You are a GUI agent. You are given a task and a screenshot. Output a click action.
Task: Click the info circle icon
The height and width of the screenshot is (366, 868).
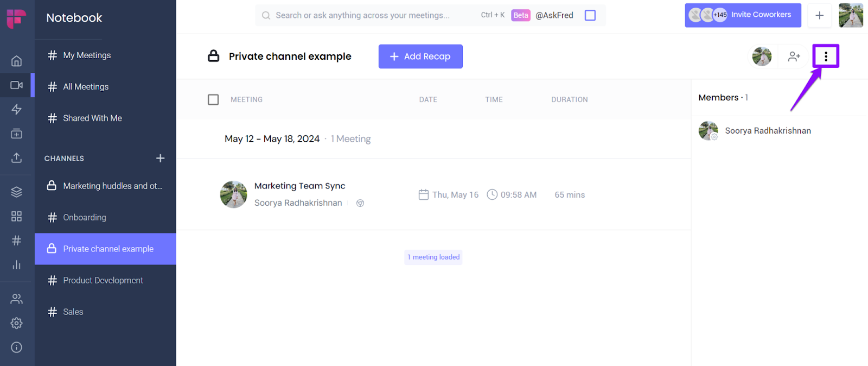click(x=17, y=348)
